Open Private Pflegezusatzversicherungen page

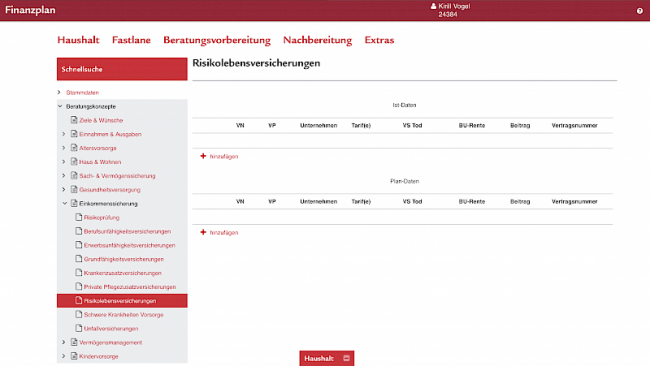(x=130, y=287)
